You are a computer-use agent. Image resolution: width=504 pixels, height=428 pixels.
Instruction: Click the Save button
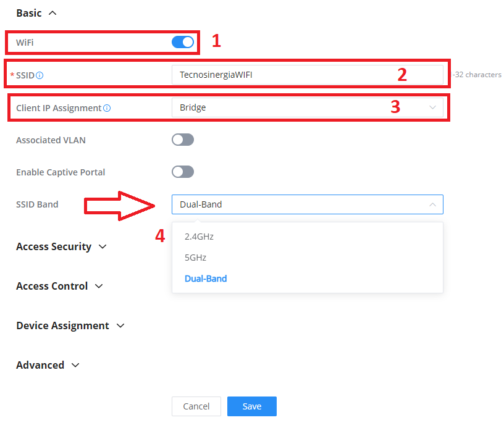tap(251, 406)
